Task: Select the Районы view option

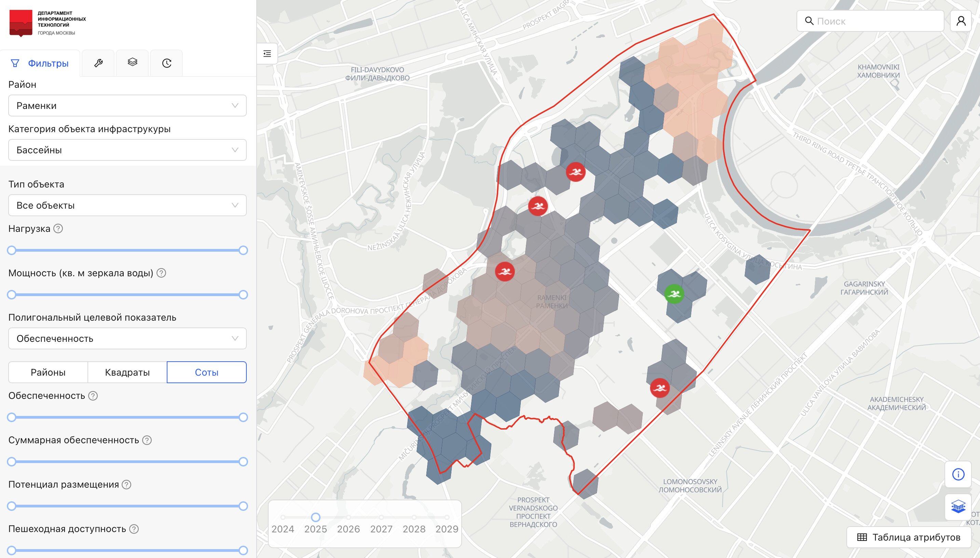Action: (48, 372)
